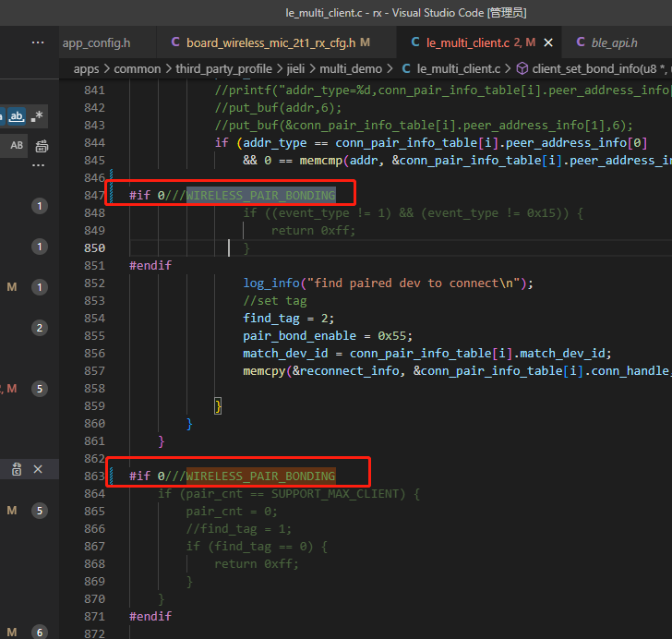
Task: Click C file icon on le_multi_client.c tab
Action: point(415,42)
